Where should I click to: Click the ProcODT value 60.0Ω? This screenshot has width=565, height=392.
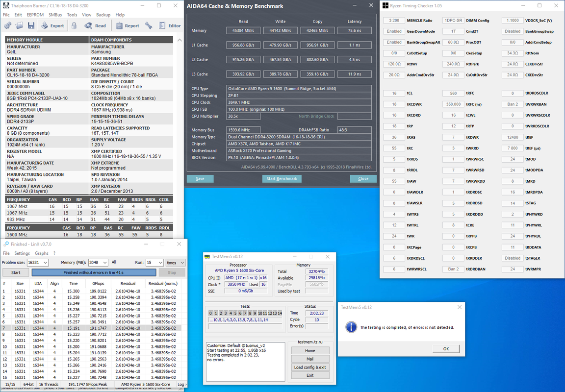tap(453, 42)
